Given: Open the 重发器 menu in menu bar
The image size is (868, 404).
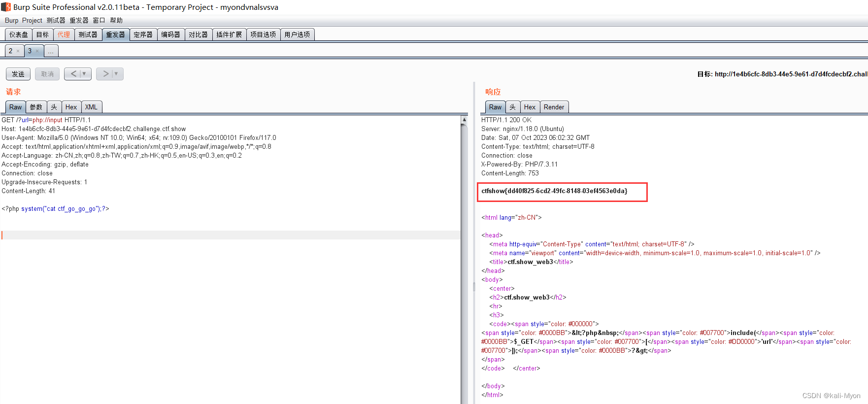Looking at the screenshot, I should click(x=79, y=20).
